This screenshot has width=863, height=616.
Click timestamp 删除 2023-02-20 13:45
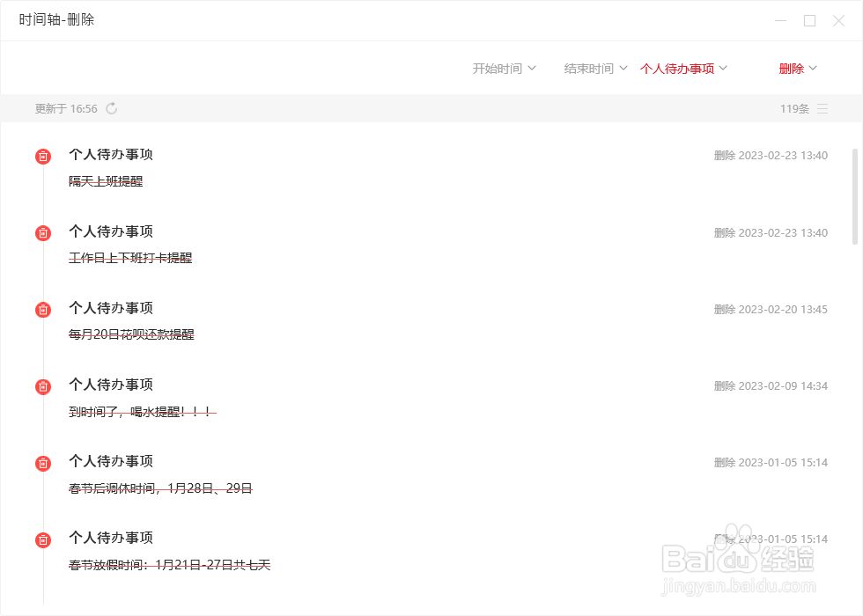point(771,309)
